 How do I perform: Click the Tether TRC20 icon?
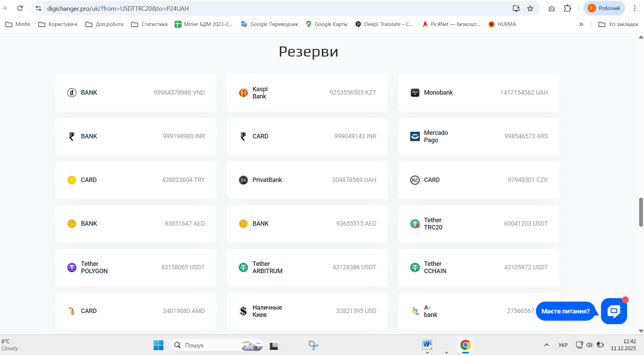pos(415,224)
